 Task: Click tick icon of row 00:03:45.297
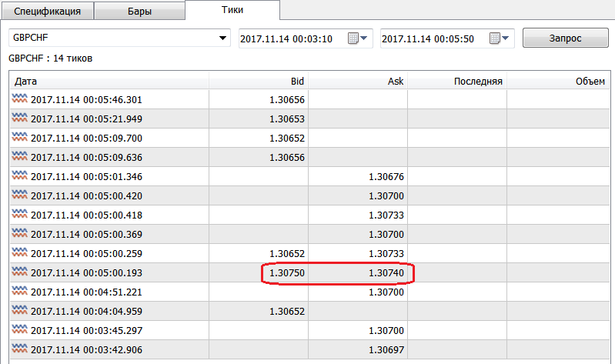coord(19,329)
